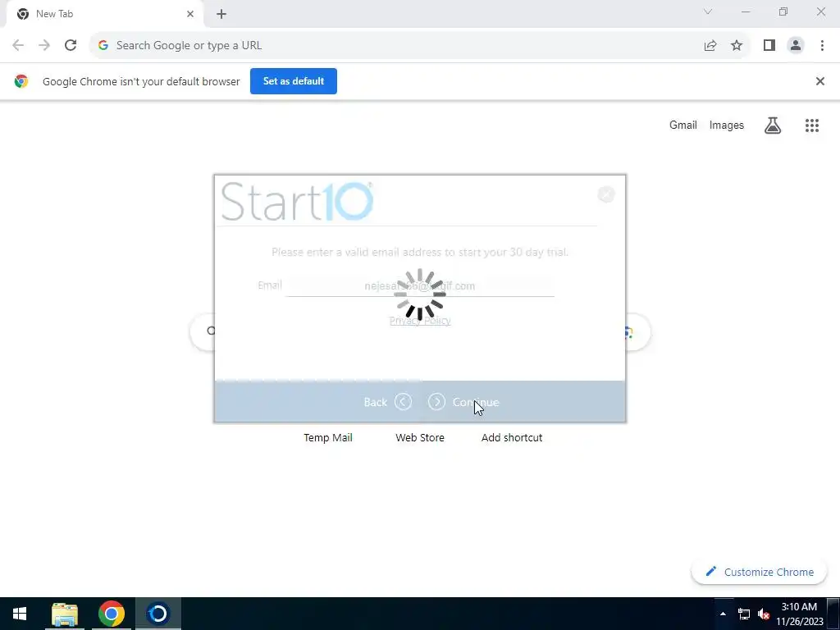Open the Start10 Privacy Policy link
Image resolution: width=840 pixels, height=630 pixels.
tap(420, 321)
